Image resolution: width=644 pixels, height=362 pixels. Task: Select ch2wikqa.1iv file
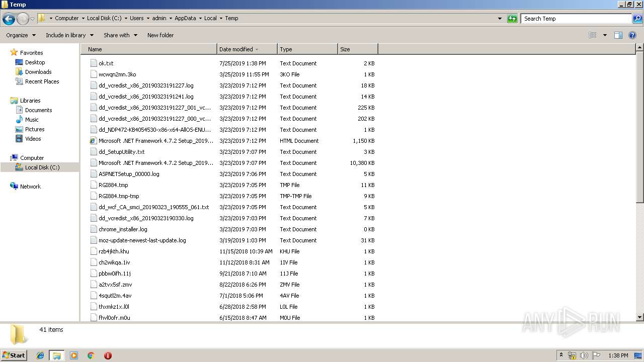(x=114, y=262)
